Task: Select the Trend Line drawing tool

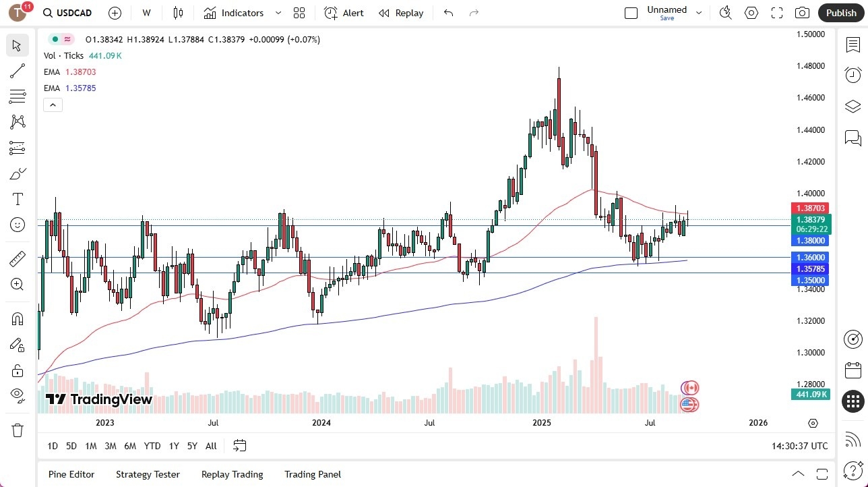Action: 17,71
